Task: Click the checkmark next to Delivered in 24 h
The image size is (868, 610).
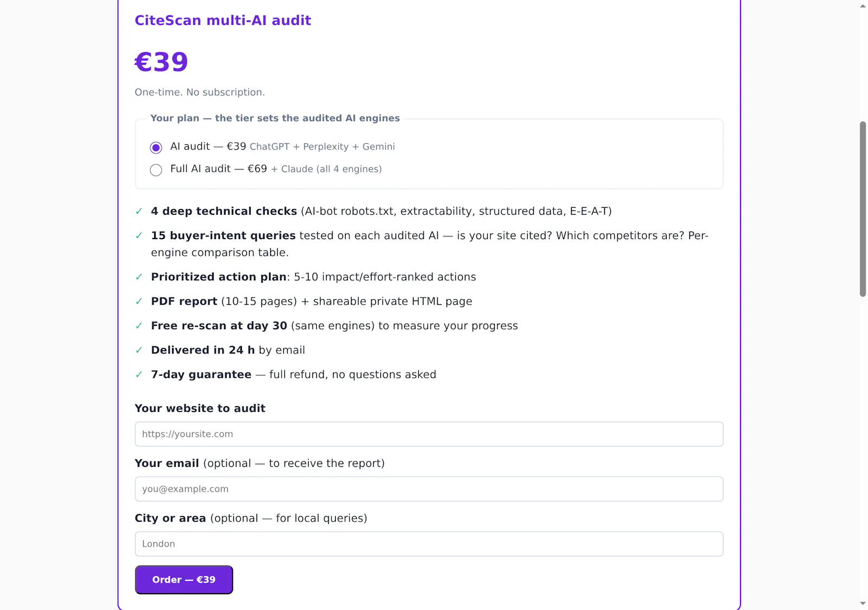Action: click(139, 350)
